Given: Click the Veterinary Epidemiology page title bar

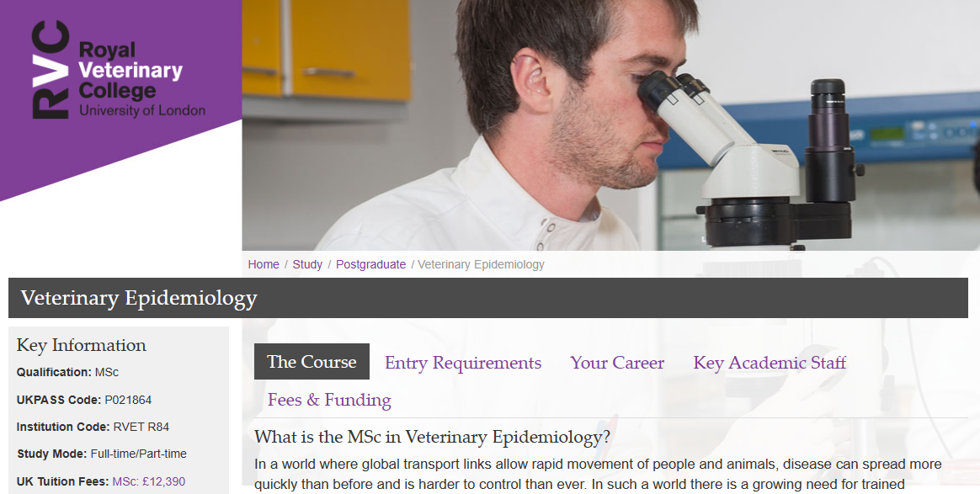Looking at the screenshot, I should (x=488, y=298).
